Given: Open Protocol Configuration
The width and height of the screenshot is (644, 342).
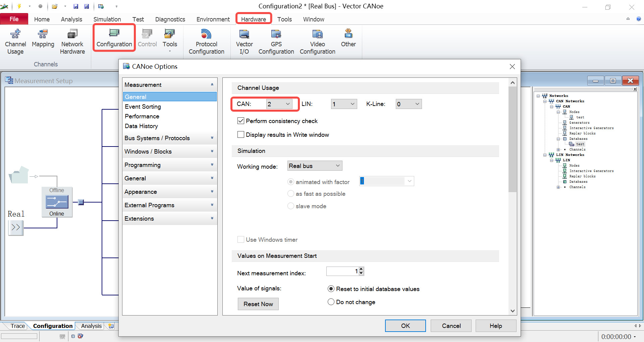Looking at the screenshot, I should (x=206, y=42).
